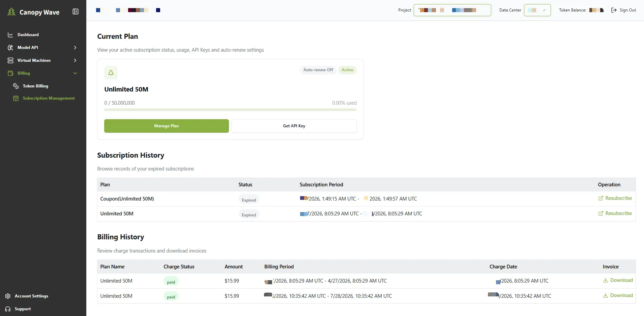644x316 pixels.
Task: Click the Get API Key button
Action: click(294, 126)
